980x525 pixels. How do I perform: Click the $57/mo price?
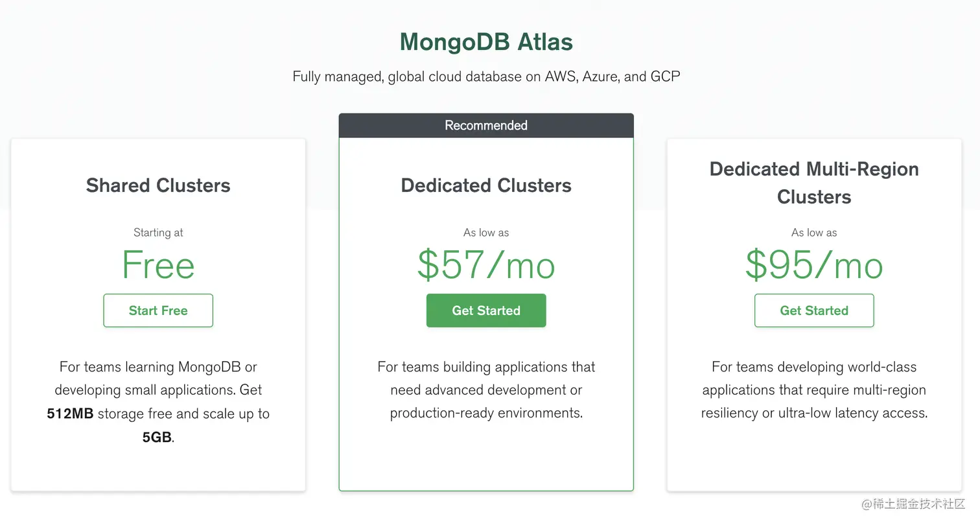(486, 266)
